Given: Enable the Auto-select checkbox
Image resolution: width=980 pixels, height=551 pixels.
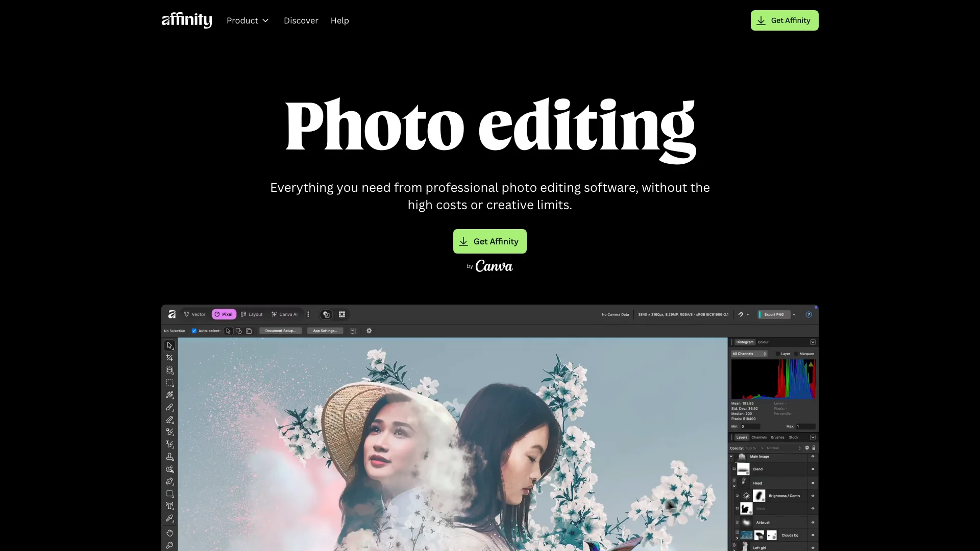Looking at the screenshot, I should [194, 331].
